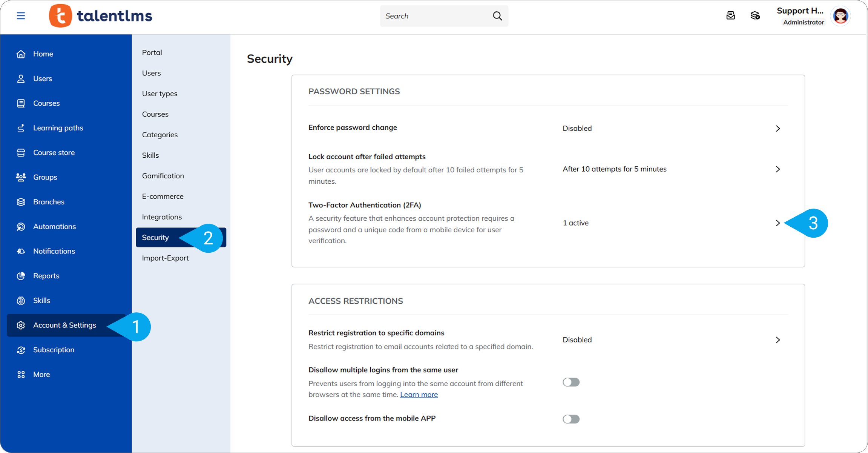Open the administrator profile avatar
Viewport: 868px width, 453px height.
(840, 16)
